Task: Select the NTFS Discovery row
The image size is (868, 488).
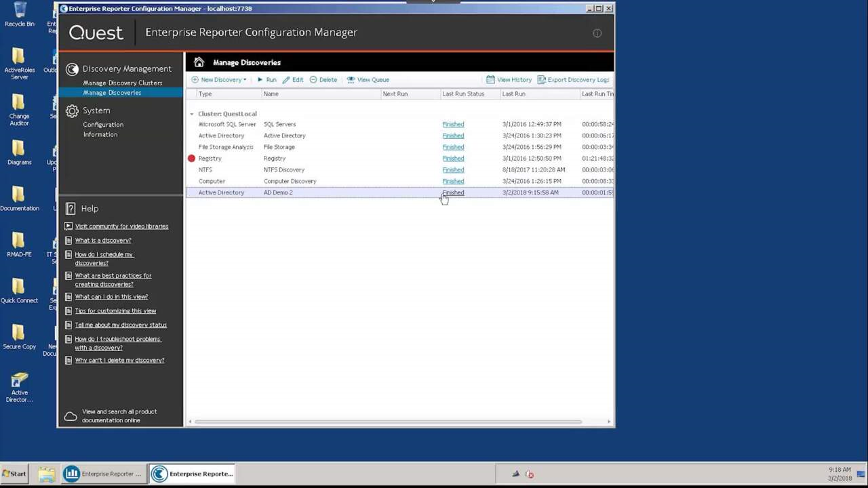Action: click(x=283, y=170)
